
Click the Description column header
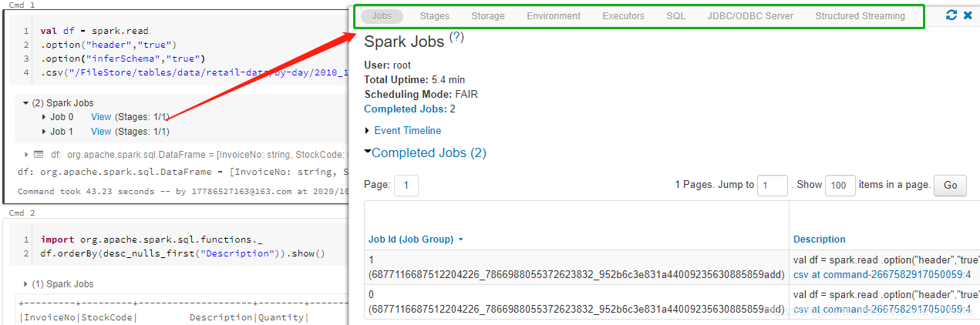pyautogui.click(x=819, y=240)
